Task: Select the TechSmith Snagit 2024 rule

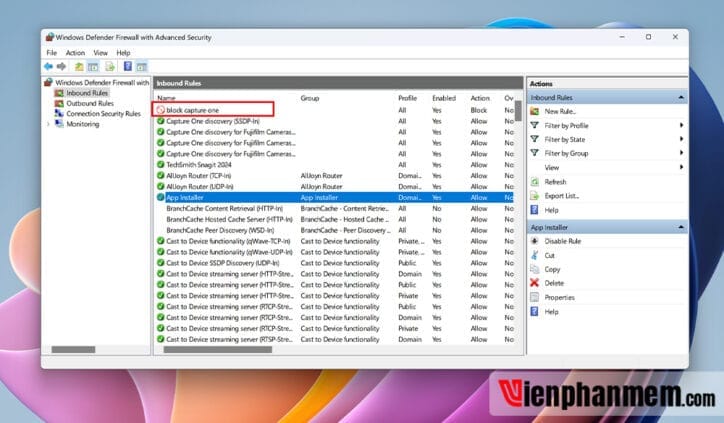Action: tap(335, 164)
